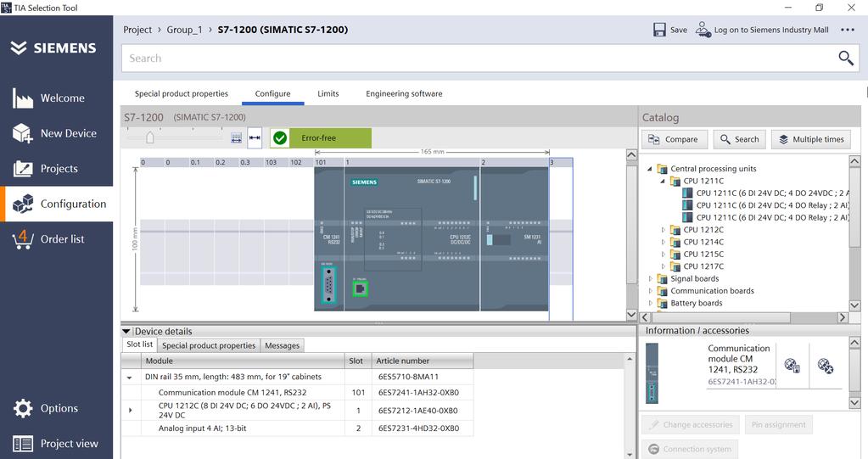Screen dimensions: 868x459
Task: Click the catalog vertical scrollbar down arrow
Action: click(854, 305)
